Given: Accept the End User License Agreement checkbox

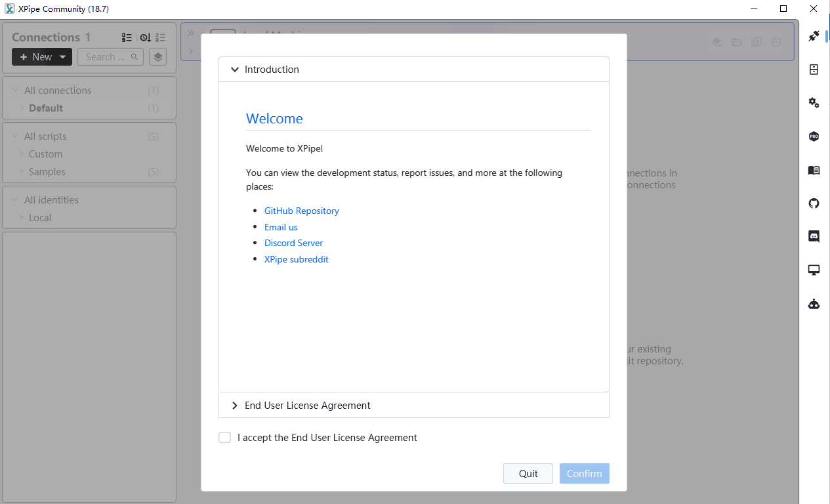Looking at the screenshot, I should (x=225, y=438).
